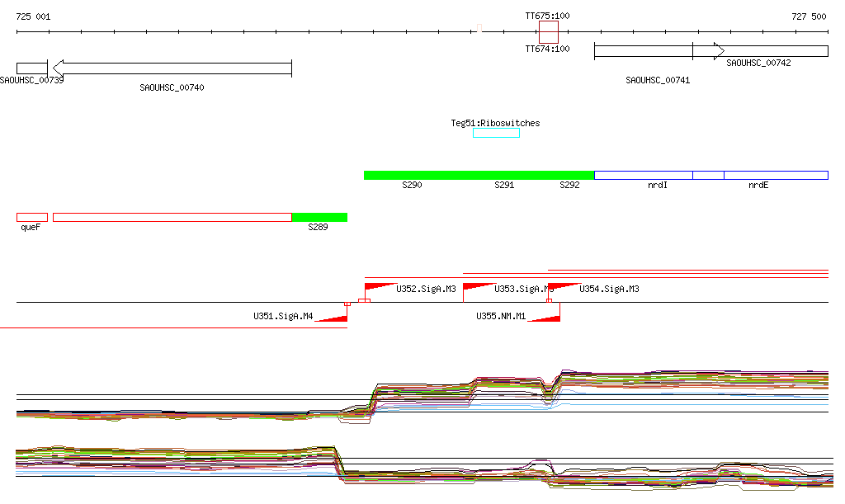The width and height of the screenshot is (845, 504).
Task: Select the U351.SigA.M4 promoter flag
Action: click(x=331, y=318)
